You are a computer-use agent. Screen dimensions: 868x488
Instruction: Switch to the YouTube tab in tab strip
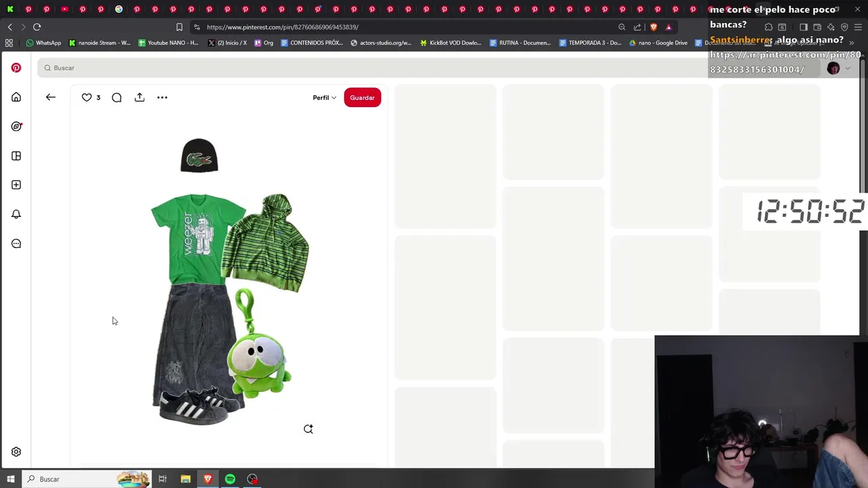click(64, 9)
